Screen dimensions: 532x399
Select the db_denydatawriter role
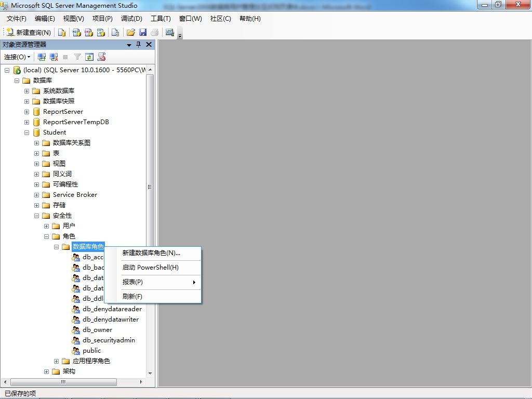click(111, 320)
